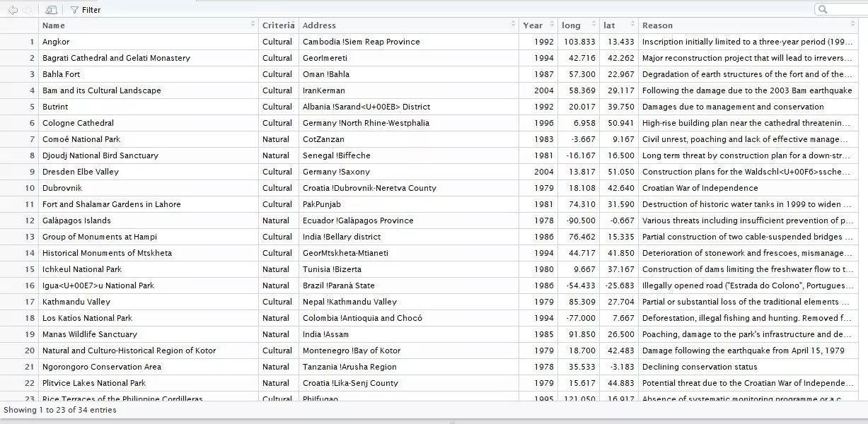Click the Reason text for Cologne Cathedral
Image resolution: width=868 pixels, height=424 pixels.
[x=746, y=123]
